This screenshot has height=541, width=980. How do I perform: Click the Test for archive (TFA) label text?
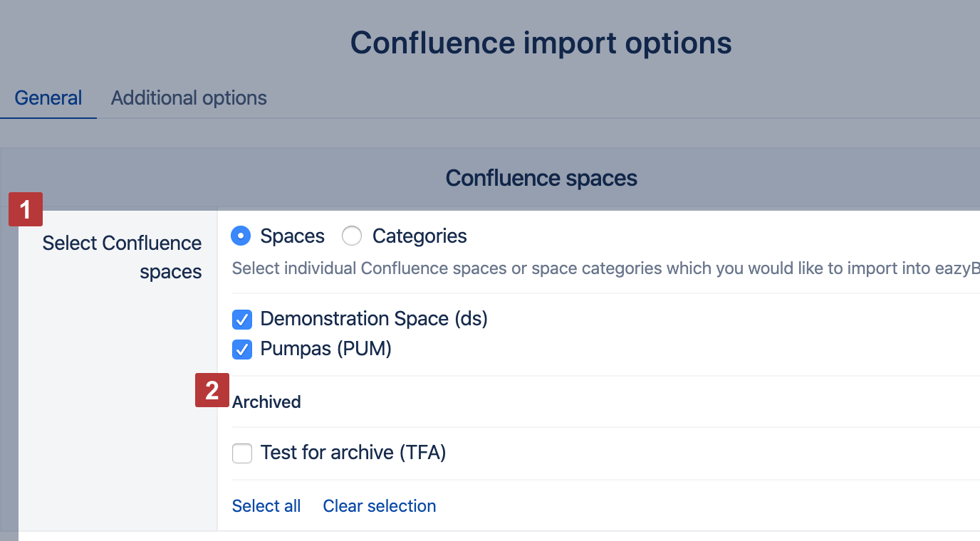[x=353, y=452]
